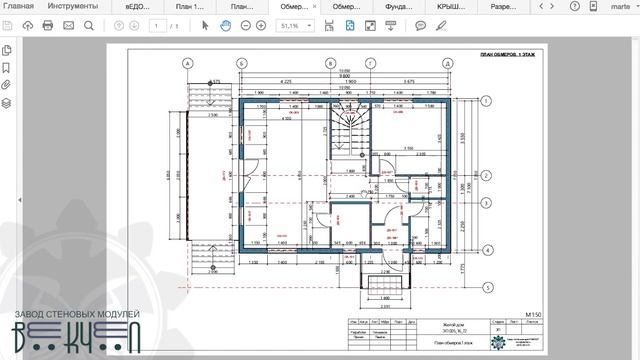Send the file by email
640x360 pixels.
[68, 26]
